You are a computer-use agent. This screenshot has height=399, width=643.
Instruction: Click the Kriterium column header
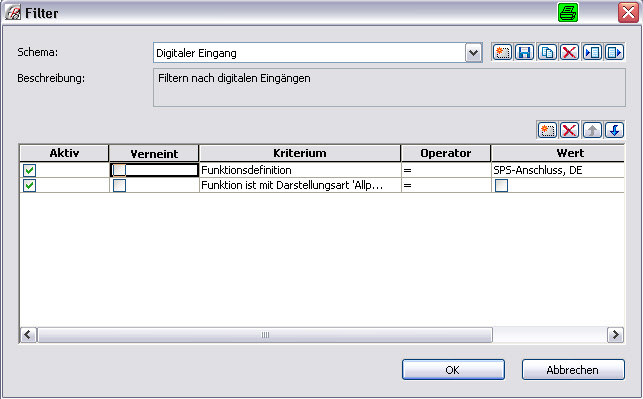(x=300, y=153)
